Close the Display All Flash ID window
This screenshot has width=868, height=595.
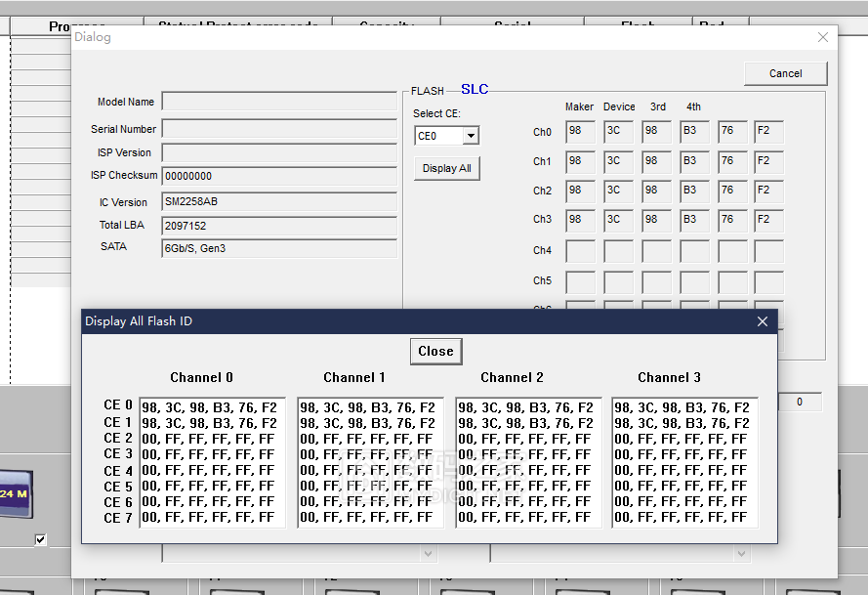[763, 321]
